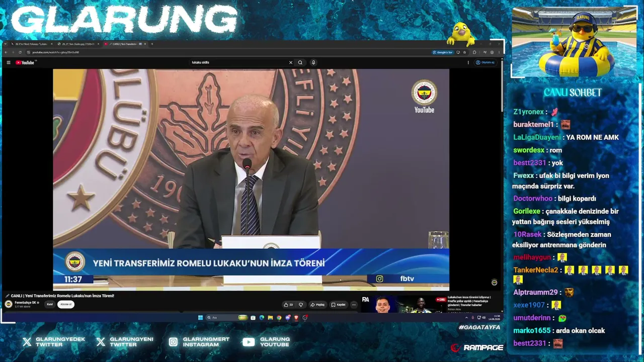Click chat username '10Rasek'
Viewport: 644px width, 362px height.
pyautogui.click(x=527, y=234)
